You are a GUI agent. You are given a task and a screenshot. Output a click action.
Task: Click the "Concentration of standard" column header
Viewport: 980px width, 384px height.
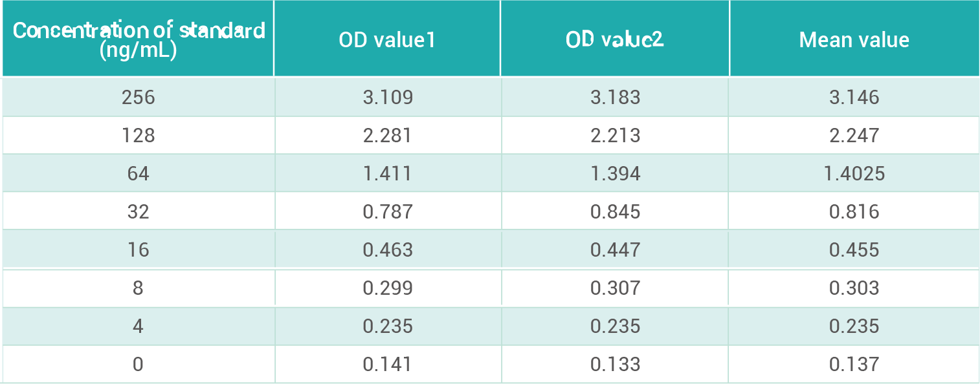pyautogui.click(x=139, y=40)
